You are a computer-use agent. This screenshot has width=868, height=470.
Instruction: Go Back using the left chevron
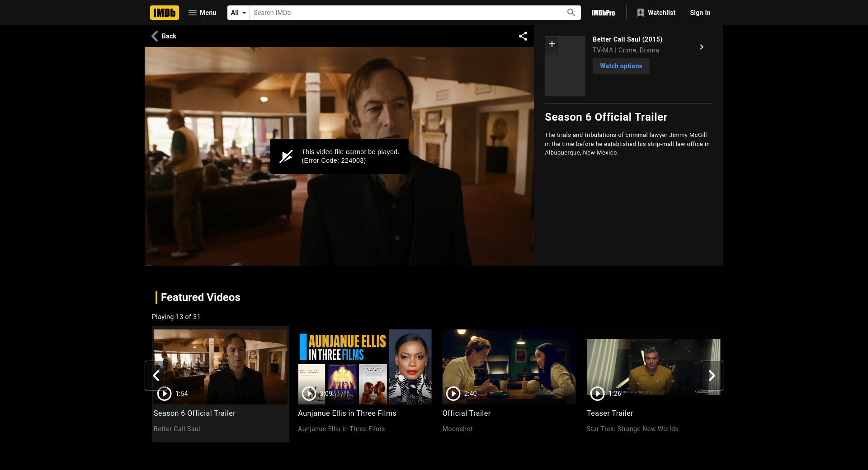point(164,36)
